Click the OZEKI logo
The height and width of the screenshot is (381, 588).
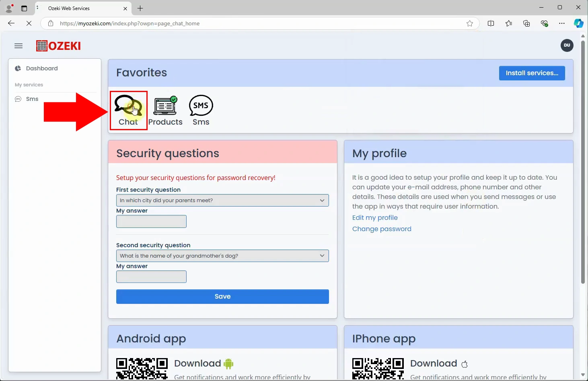(x=58, y=46)
